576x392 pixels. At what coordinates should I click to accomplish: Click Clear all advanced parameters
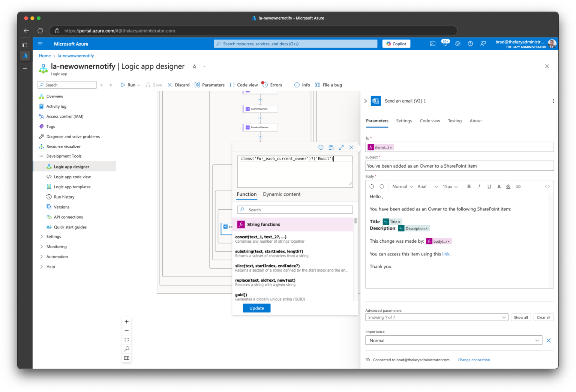click(x=543, y=317)
